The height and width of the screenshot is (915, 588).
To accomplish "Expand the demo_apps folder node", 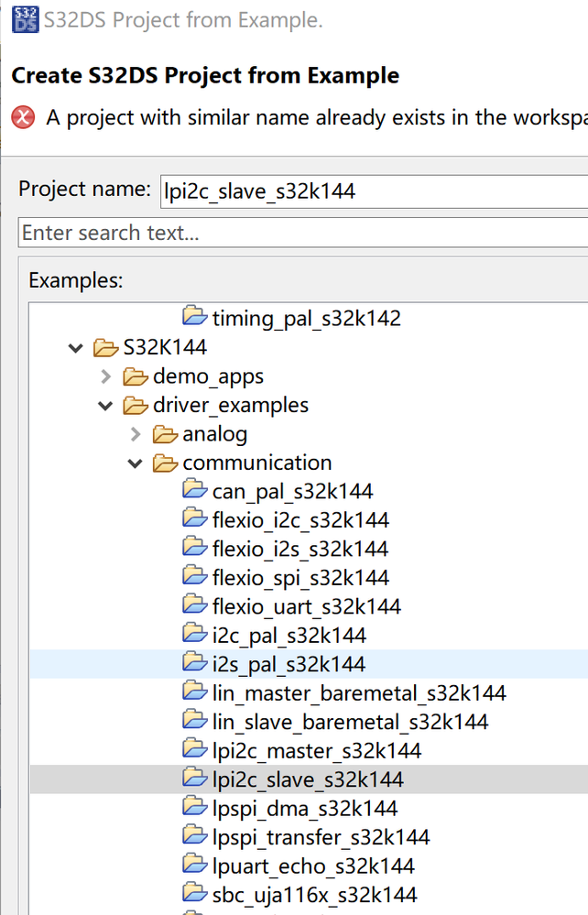I will click(x=105, y=376).
